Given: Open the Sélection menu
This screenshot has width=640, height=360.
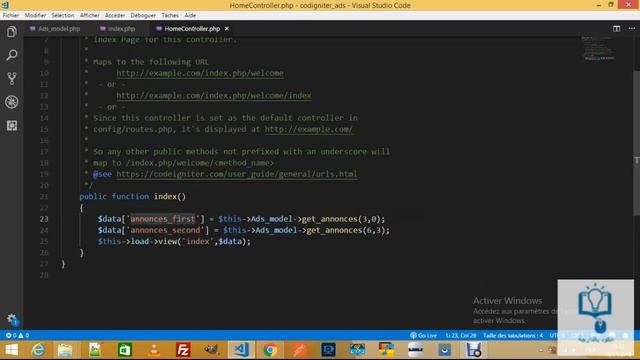Looking at the screenshot, I should point(62,15).
